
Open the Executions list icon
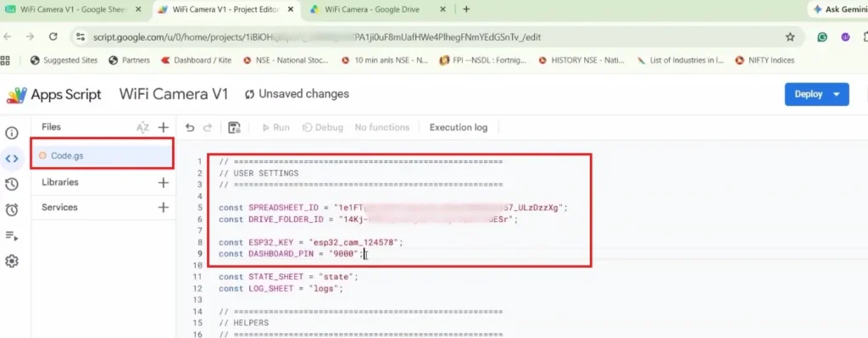[12, 235]
